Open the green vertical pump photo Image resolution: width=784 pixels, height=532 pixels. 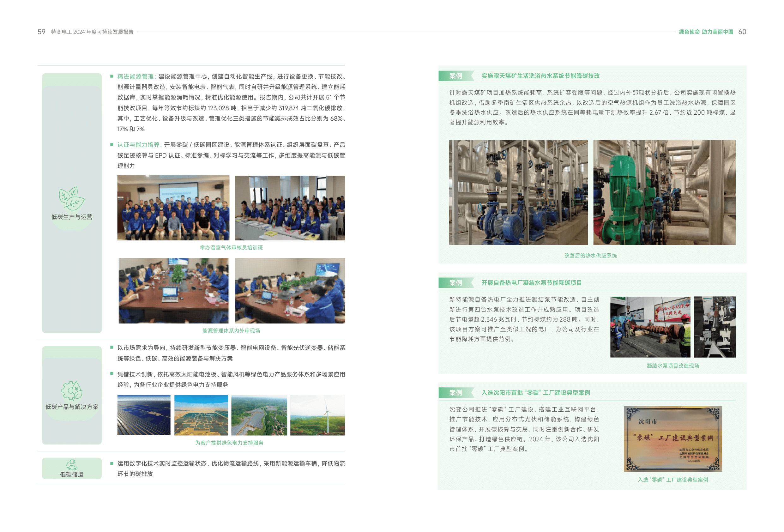pos(664,192)
